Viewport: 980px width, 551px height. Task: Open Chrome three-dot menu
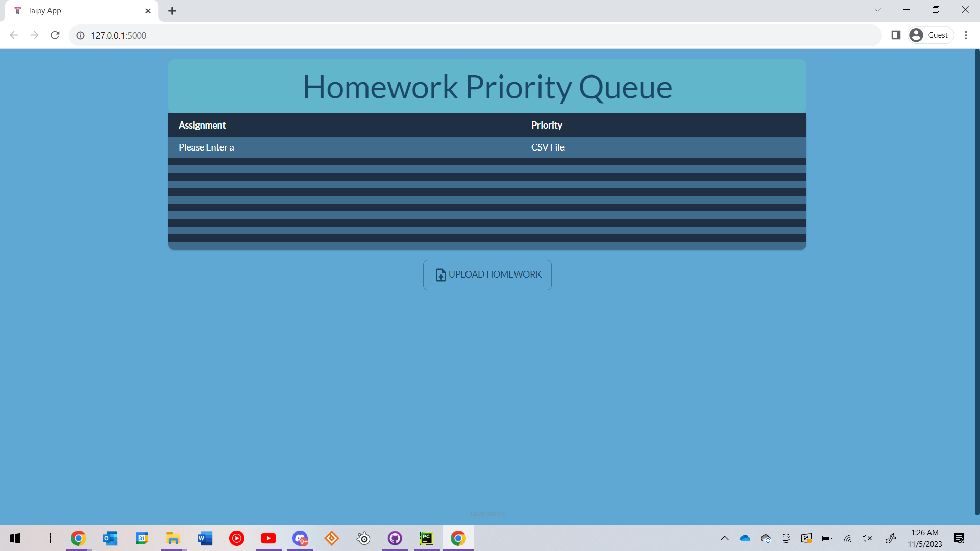[966, 35]
